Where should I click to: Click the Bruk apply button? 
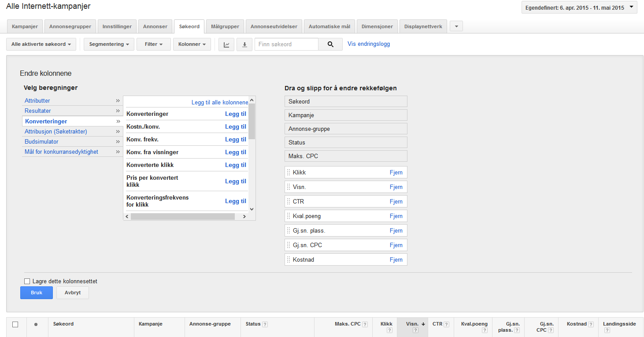click(37, 293)
